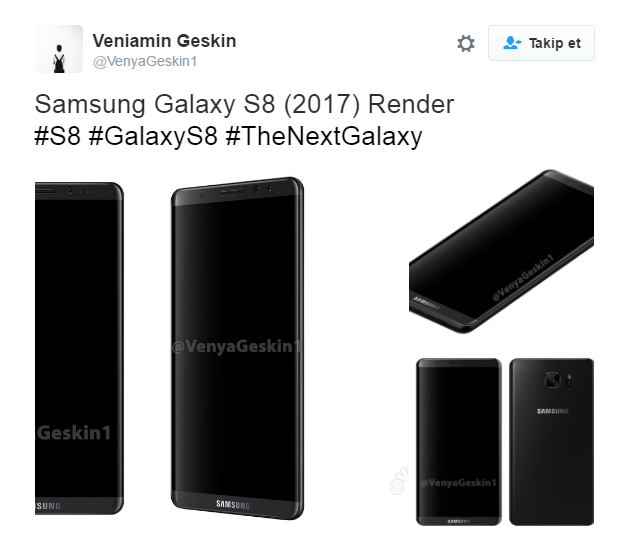
Task: Click the gear settings icon
Action: (465, 43)
